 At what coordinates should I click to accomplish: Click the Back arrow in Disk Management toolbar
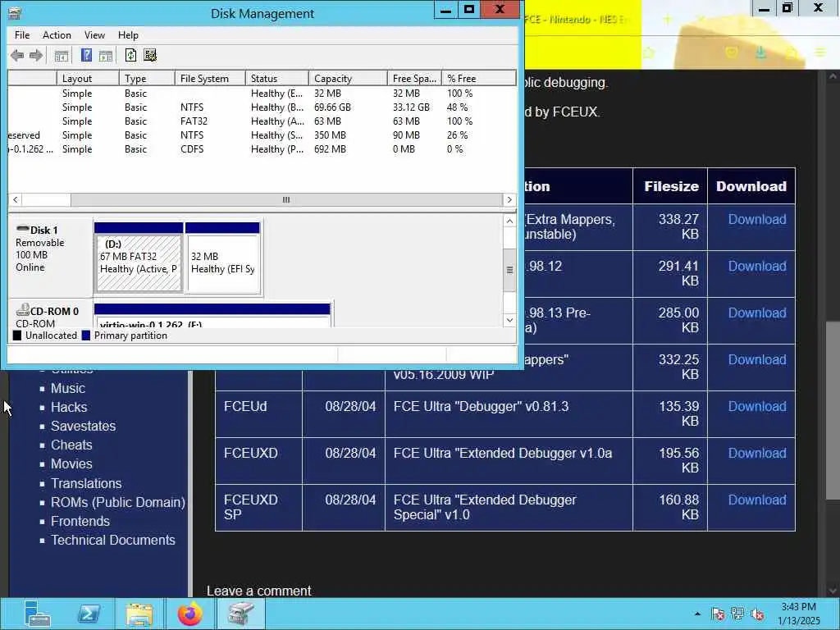click(17, 55)
